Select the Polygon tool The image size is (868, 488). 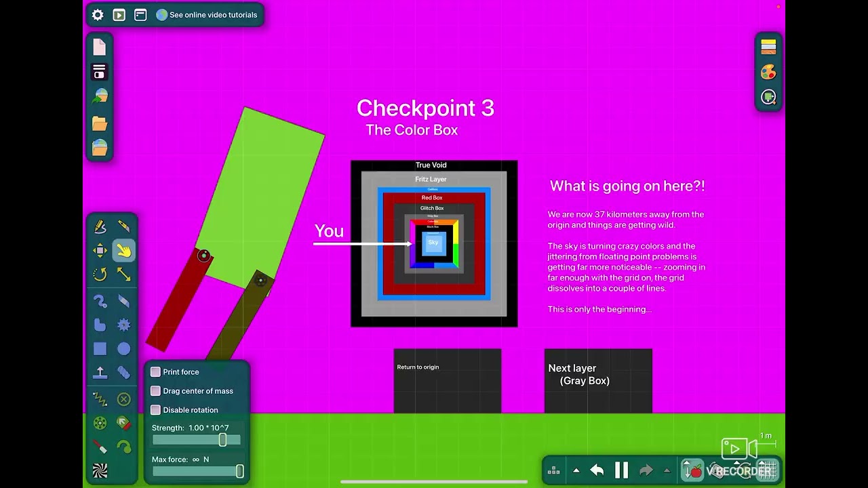coord(100,325)
